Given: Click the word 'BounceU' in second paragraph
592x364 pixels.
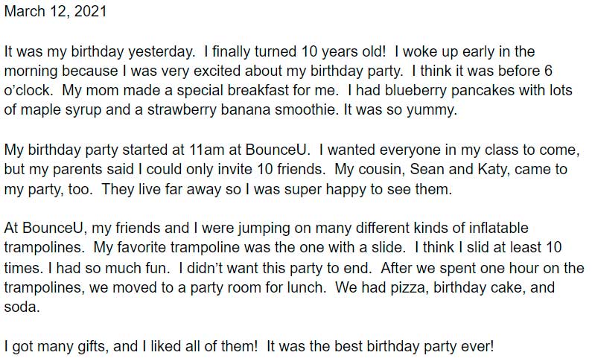Looking at the screenshot, I should click(276, 150).
